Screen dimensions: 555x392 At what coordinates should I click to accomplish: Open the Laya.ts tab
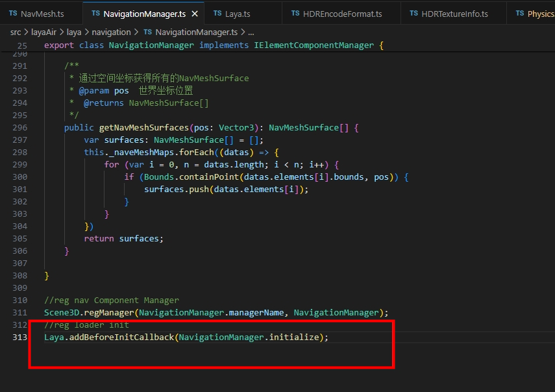coord(237,14)
